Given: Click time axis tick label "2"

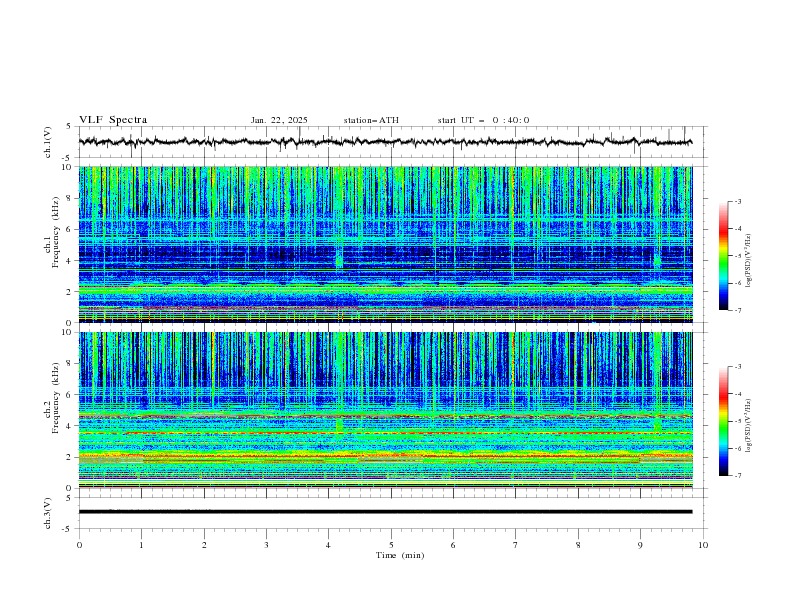Looking at the screenshot, I should coord(204,545).
